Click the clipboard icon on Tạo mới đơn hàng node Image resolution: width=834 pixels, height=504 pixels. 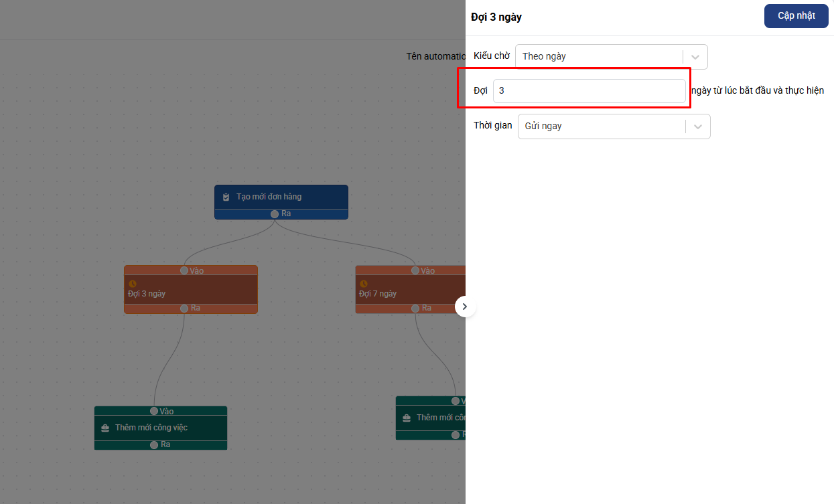point(226,197)
